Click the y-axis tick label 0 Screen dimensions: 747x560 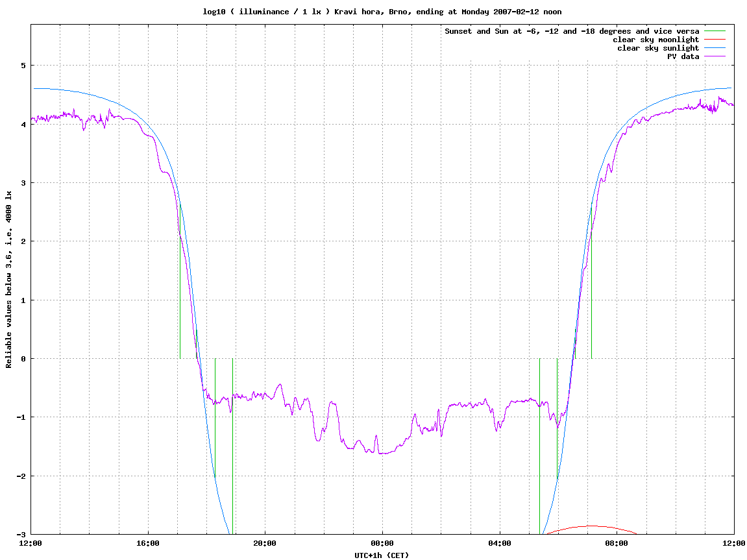23,359
